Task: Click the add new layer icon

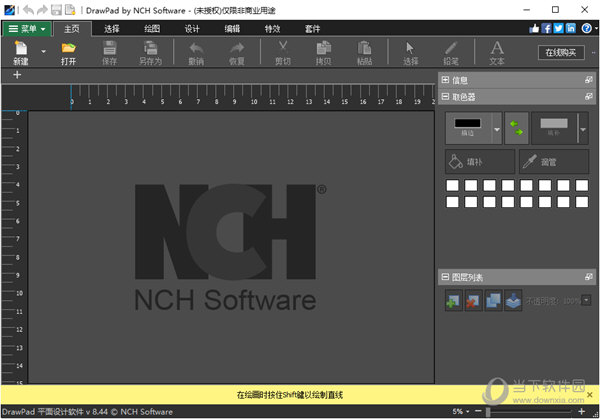Action: click(453, 301)
